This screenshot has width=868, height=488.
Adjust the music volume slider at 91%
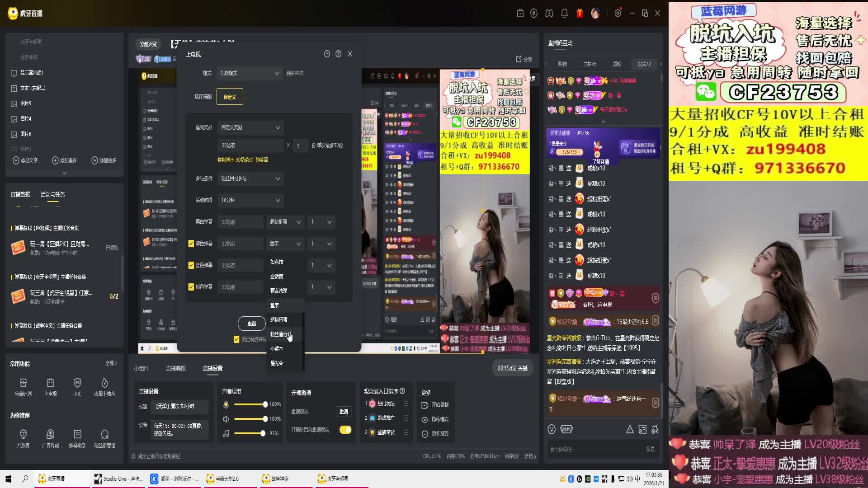coord(263,433)
